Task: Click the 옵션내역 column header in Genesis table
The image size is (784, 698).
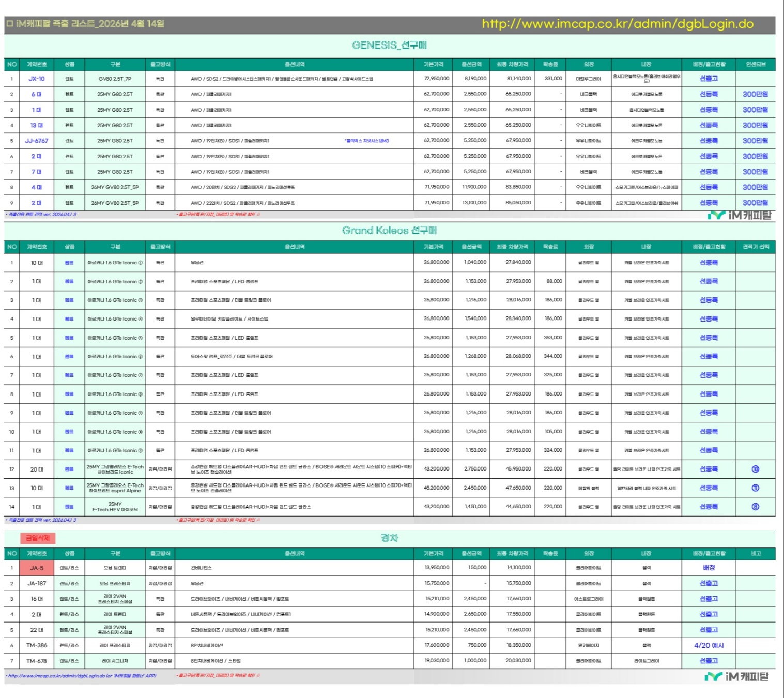Action: click(295, 65)
